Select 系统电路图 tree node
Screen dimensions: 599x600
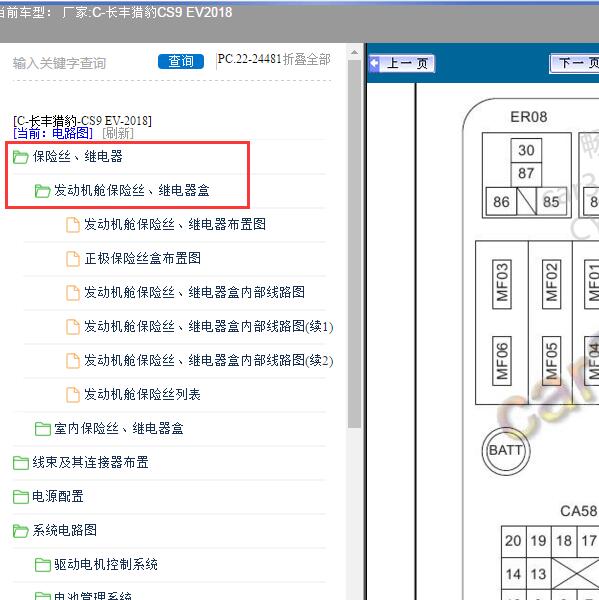(x=64, y=531)
